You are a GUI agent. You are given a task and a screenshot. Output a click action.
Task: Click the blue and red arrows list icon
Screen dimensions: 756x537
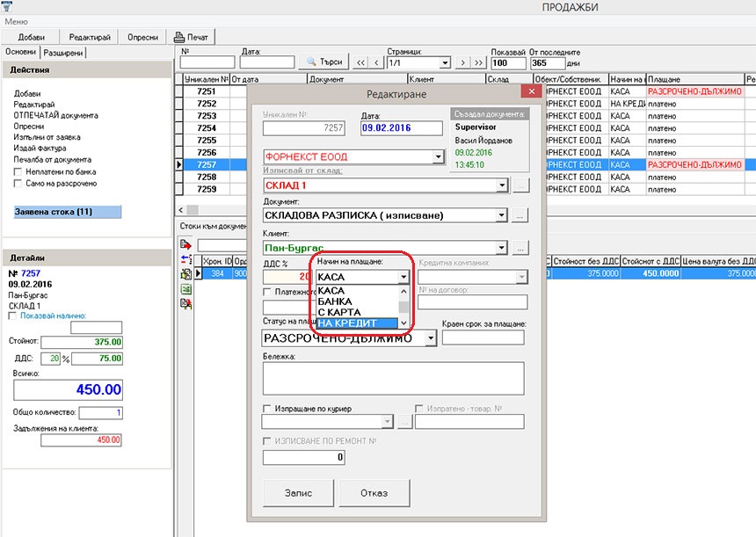185,258
